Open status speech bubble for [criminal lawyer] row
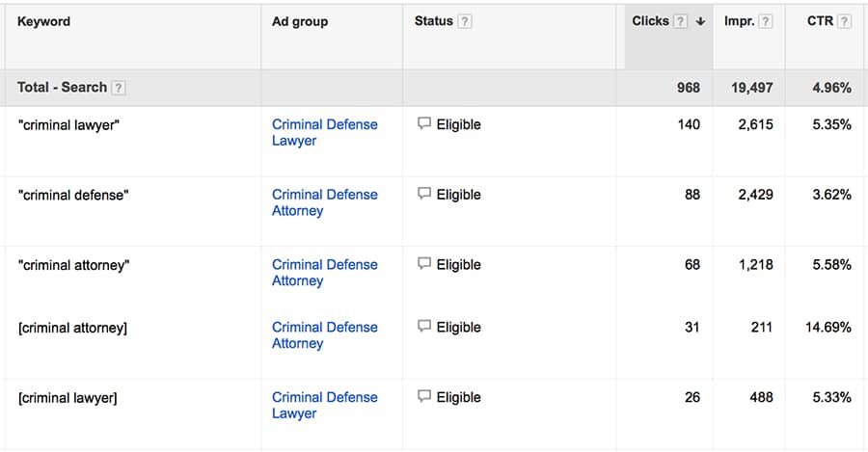Screen dimensions: 868x452 (x=424, y=397)
